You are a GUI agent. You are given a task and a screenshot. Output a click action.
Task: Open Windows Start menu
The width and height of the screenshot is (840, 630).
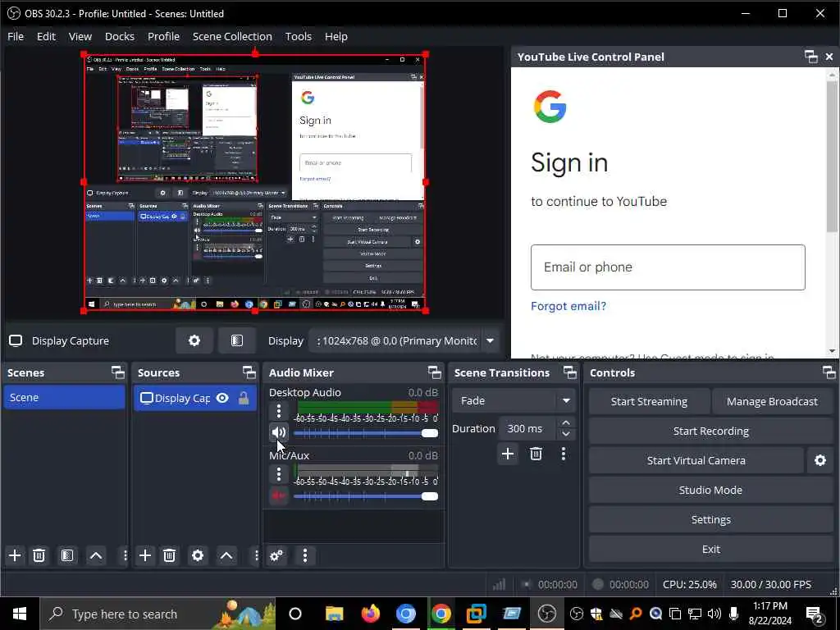(x=20, y=614)
